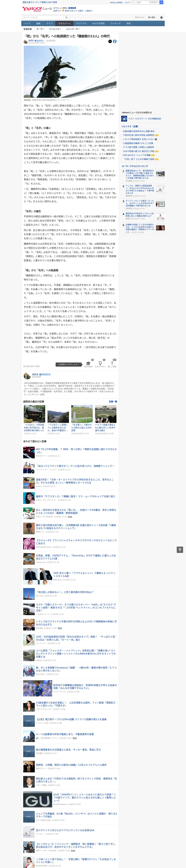Open KEY TO LIT中村嶺亜 article
Image resolution: width=186 pixels, height=868 pixels.
(x=76, y=450)
